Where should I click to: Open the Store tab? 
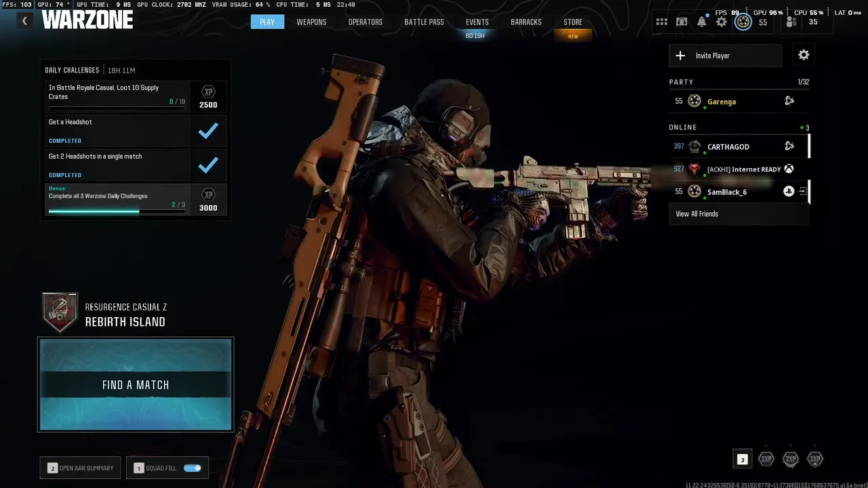coord(573,22)
